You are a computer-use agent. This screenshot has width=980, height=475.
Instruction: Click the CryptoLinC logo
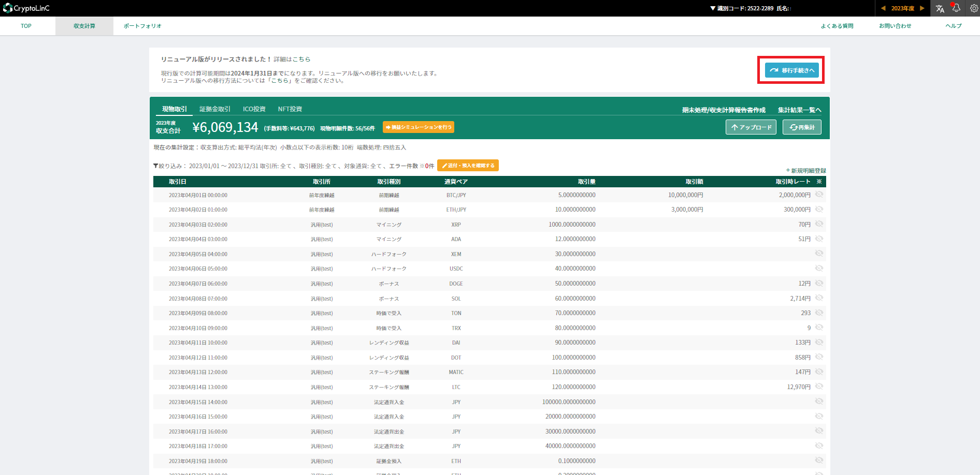26,8
